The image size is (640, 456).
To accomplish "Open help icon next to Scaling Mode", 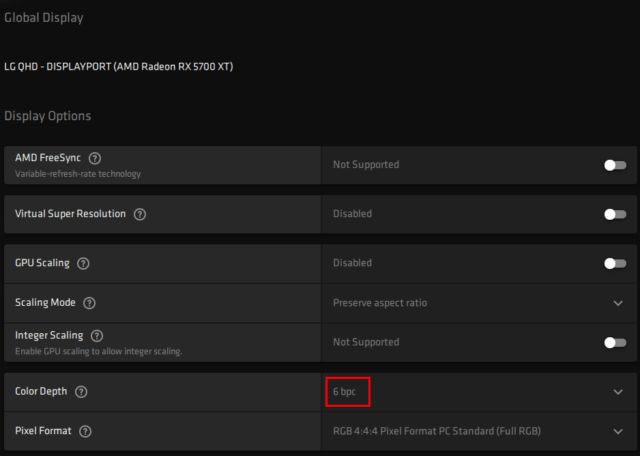I will pyautogui.click(x=89, y=303).
